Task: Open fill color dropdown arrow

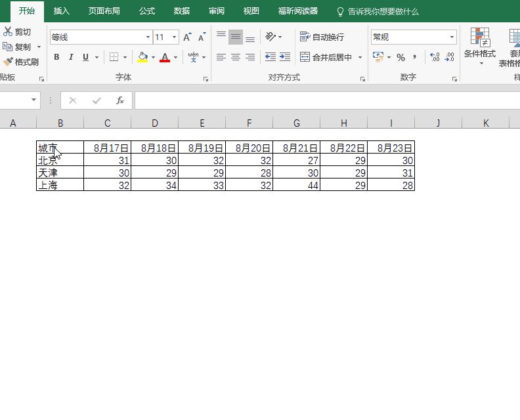Action: point(153,57)
